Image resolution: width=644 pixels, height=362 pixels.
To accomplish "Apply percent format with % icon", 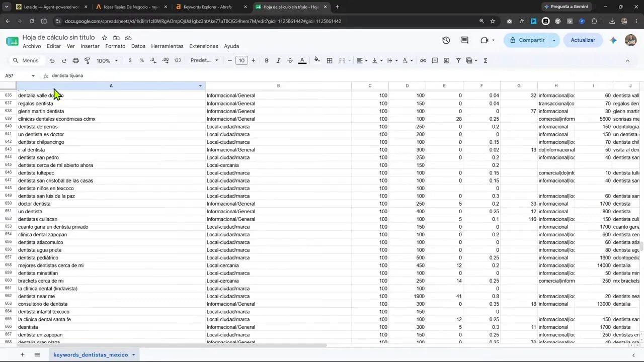I will tap(142, 60).
